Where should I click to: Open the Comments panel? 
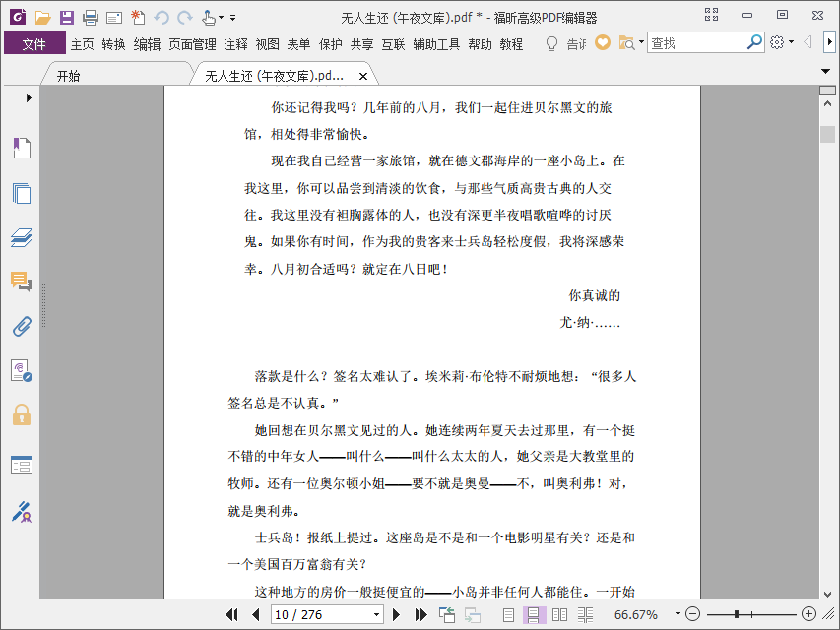pos(22,281)
